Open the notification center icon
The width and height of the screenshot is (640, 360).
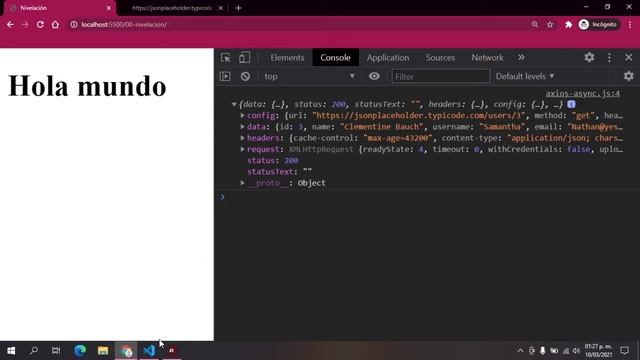[x=624, y=351]
